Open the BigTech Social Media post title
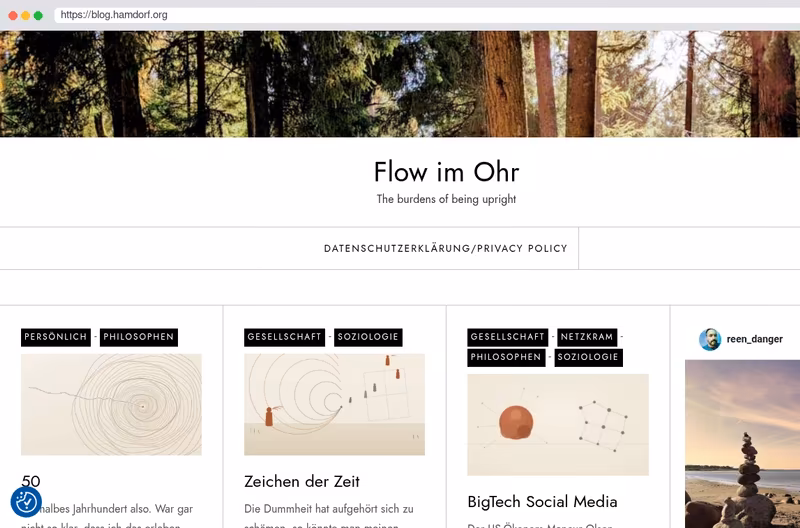 [542, 502]
